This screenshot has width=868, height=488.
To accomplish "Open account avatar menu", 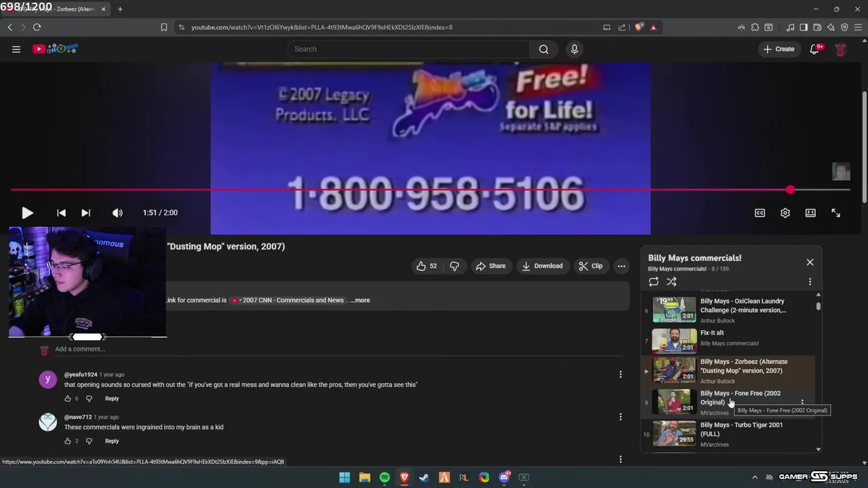I will (x=841, y=49).
